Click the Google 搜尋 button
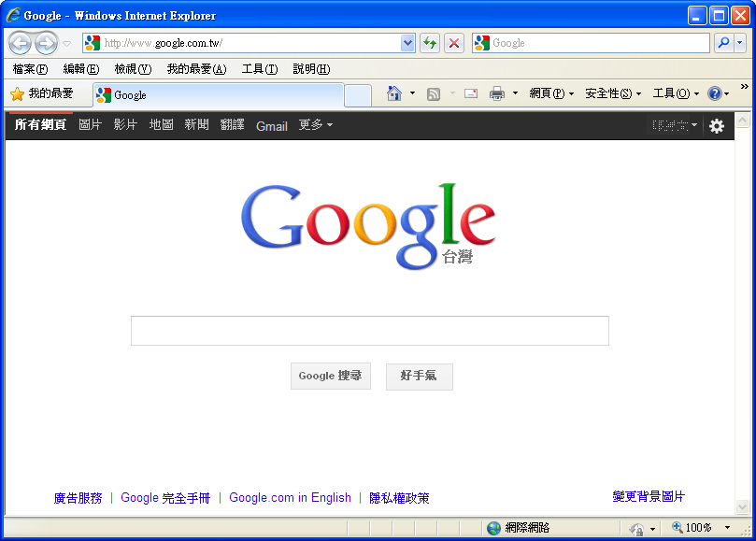 [x=330, y=376]
